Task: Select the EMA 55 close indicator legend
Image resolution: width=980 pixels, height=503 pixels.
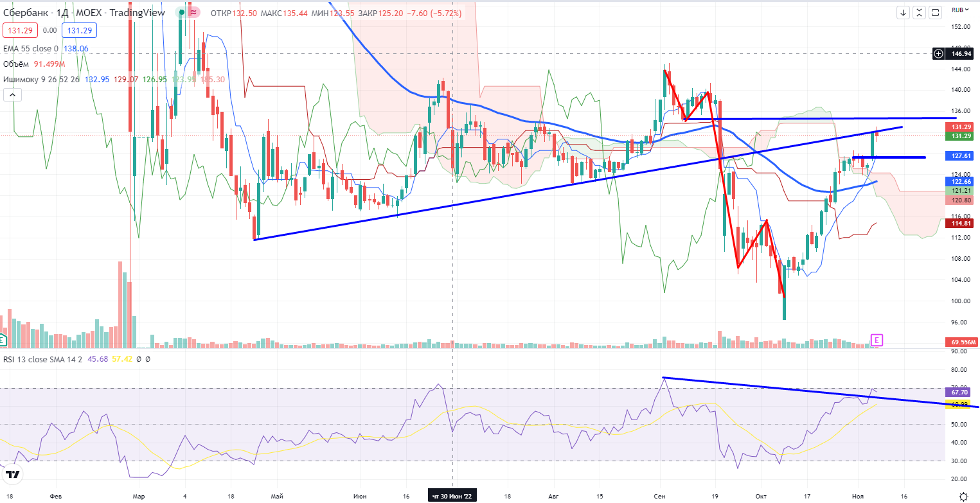Action: pos(30,48)
